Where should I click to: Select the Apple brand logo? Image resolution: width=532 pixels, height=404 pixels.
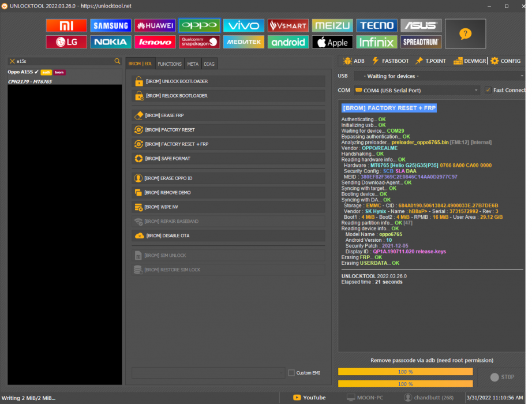click(x=332, y=42)
